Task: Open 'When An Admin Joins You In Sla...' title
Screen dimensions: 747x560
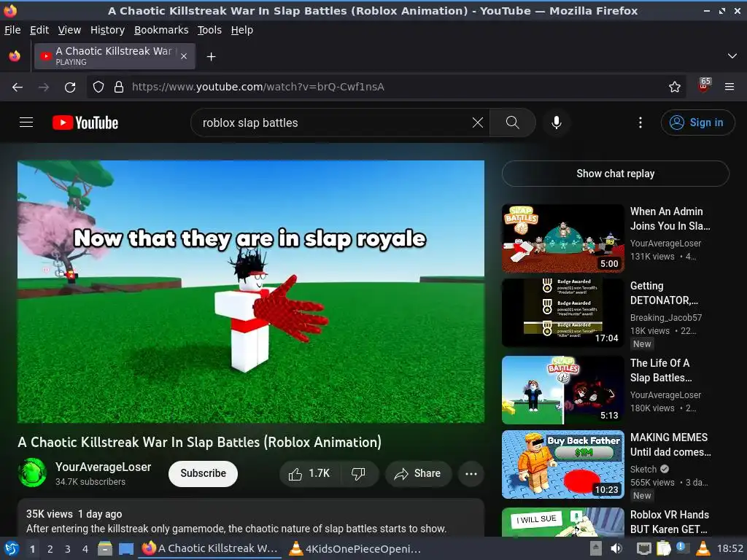Action: pyautogui.click(x=670, y=219)
